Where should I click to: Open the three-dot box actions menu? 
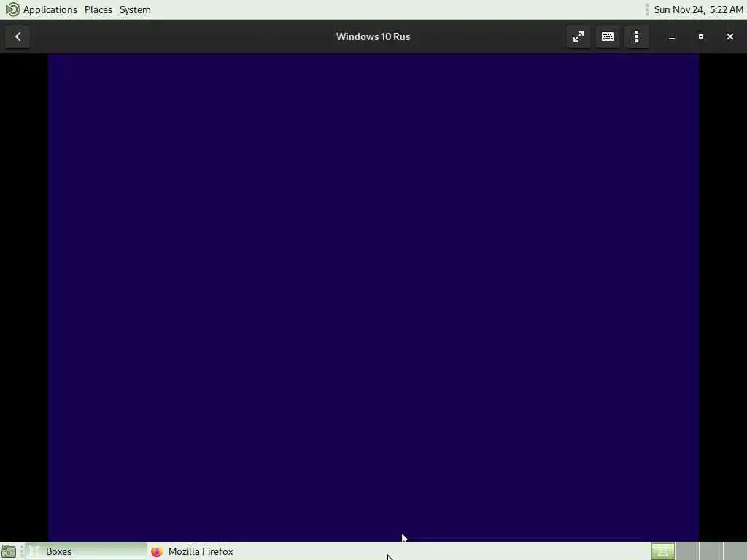[637, 36]
